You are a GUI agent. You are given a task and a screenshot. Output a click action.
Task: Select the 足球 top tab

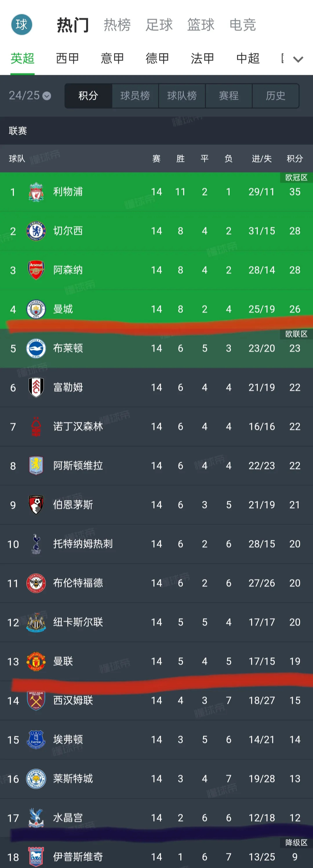tap(159, 25)
